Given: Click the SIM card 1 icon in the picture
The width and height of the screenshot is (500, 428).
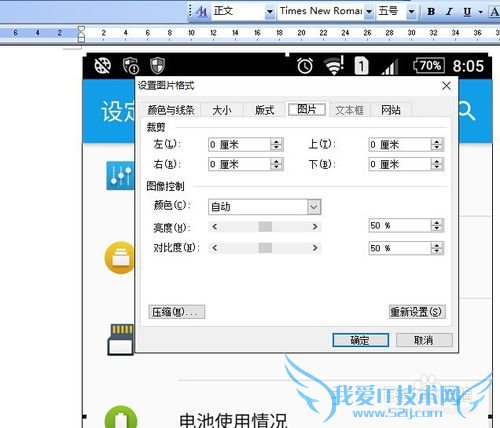Looking at the screenshot, I should 361,66.
